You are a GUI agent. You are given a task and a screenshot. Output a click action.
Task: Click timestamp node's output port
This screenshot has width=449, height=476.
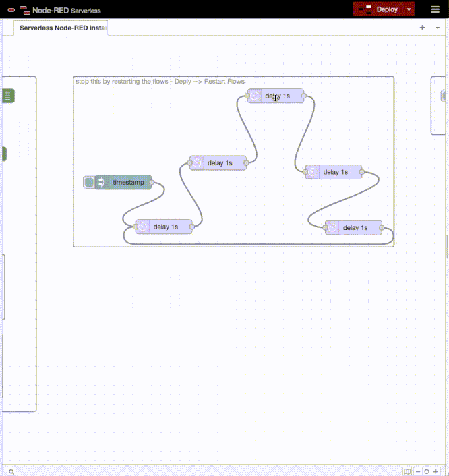coord(152,182)
